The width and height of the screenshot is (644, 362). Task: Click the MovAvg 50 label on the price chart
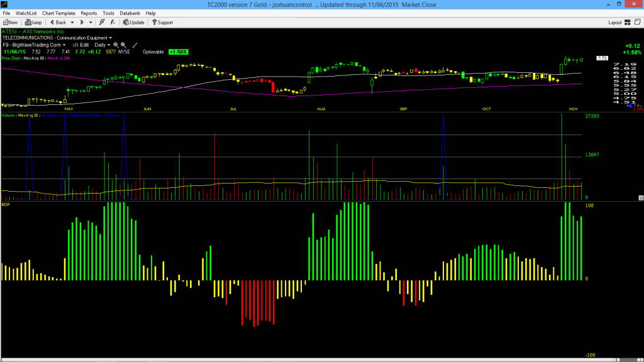coord(34,58)
